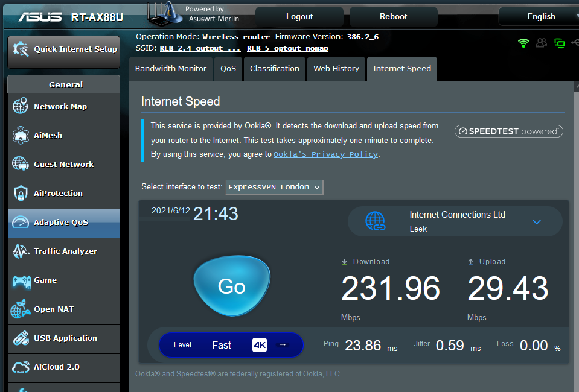Click the AiProtection shield lock icon

point(21,193)
